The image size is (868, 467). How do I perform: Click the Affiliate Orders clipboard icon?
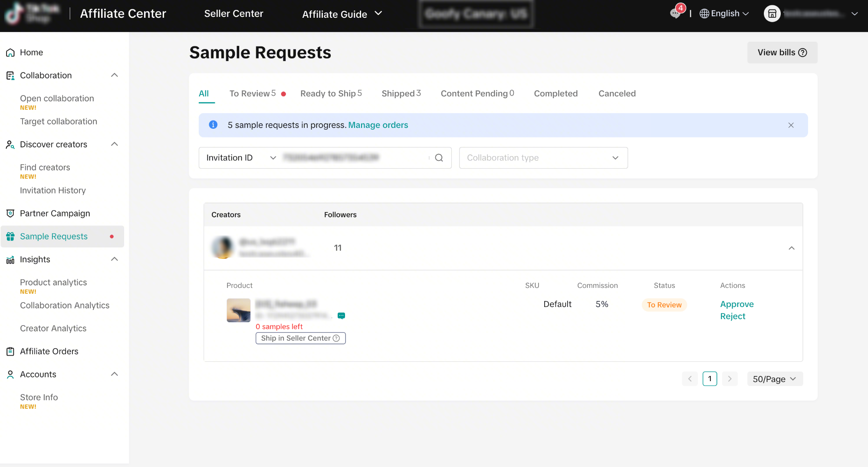coord(10,351)
